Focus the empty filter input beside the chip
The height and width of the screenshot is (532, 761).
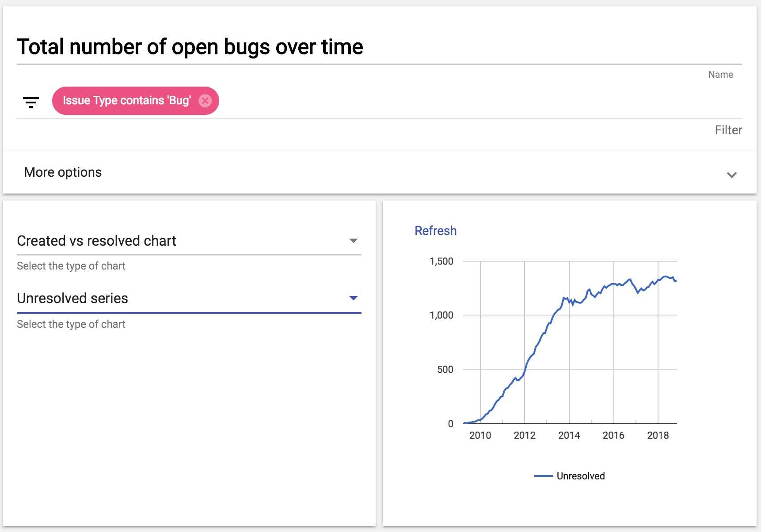(x=477, y=101)
